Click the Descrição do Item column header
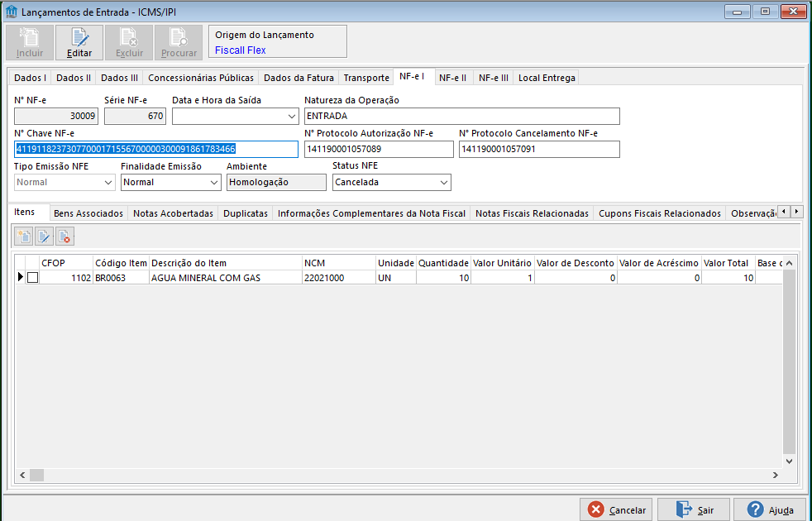Image resolution: width=812 pixels, height=521 pixels. [226, 263]
